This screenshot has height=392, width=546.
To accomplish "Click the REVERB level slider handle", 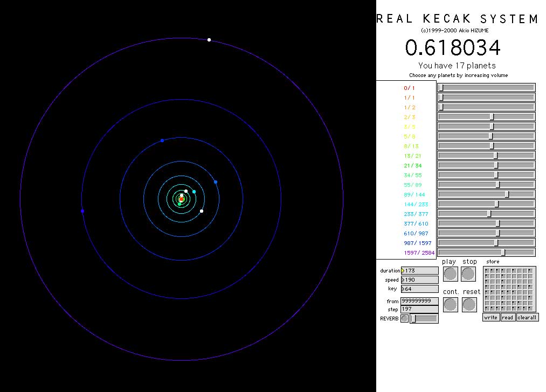I will pyautogui.click(x=413, y=318).
